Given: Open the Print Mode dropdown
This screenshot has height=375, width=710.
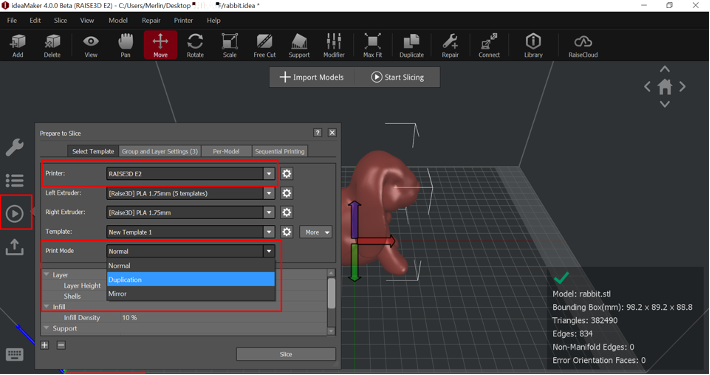Looking at the screenshot, I should click(190, 251).
